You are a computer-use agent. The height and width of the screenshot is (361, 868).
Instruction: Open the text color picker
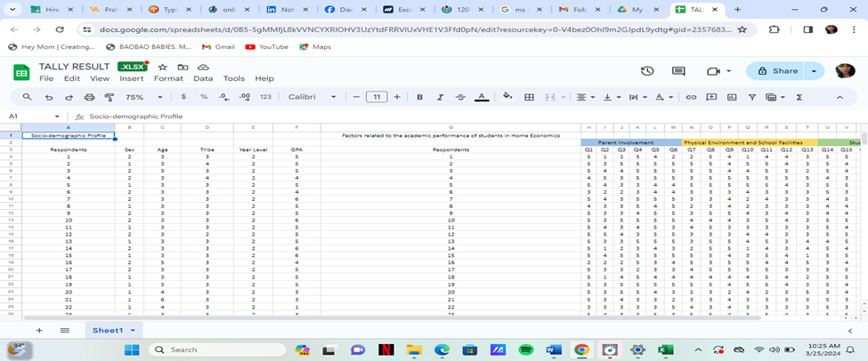(482, 97)
